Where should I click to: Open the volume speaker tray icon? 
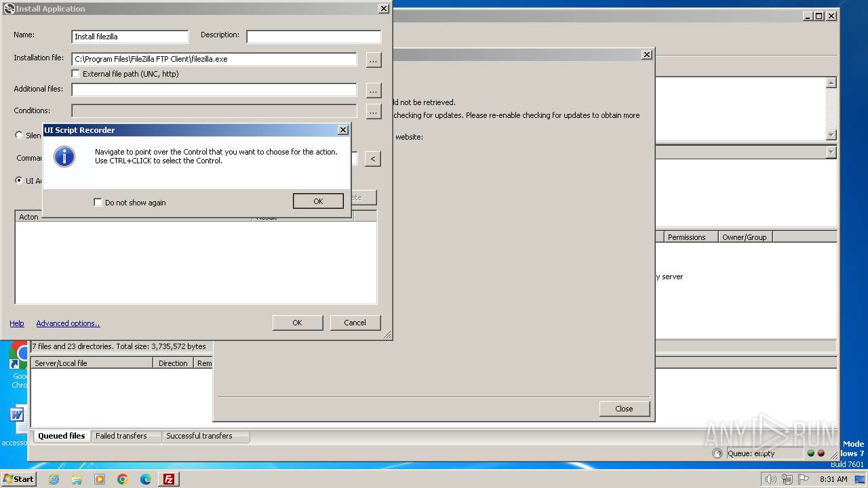(x=770, y=479)
